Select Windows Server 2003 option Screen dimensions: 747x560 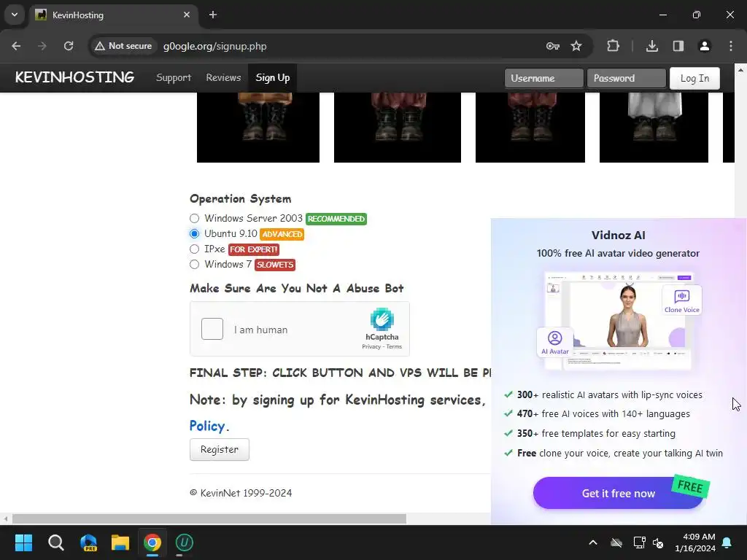click(x=194, y=219)
